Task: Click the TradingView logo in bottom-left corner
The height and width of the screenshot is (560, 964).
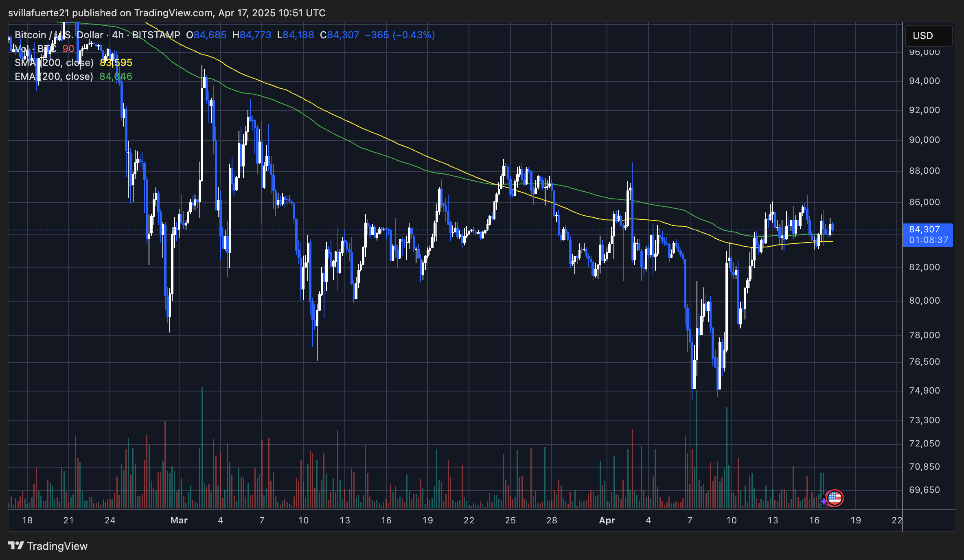Action: (x=17, y=546)
